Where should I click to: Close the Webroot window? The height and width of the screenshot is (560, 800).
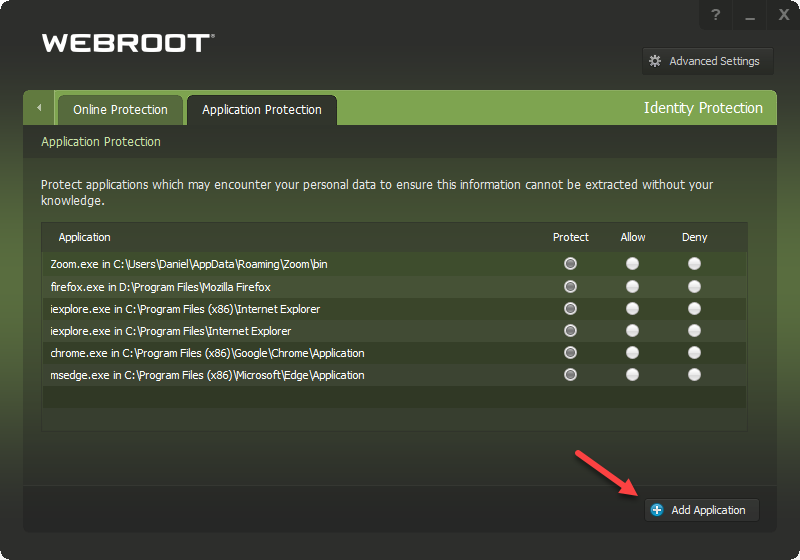[x=784, y=15]
